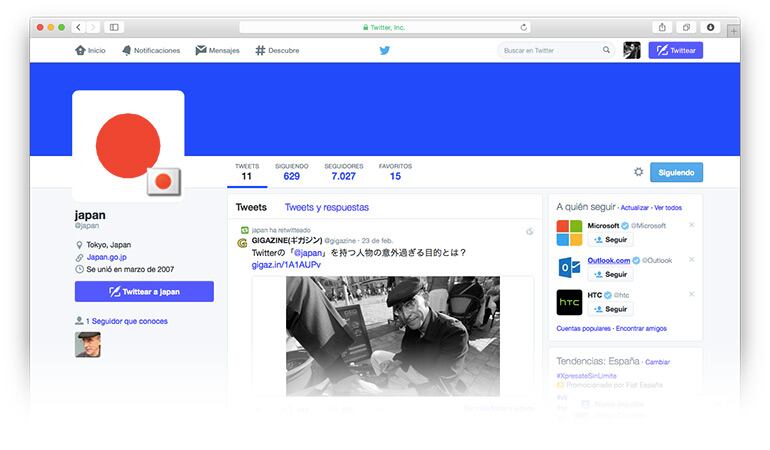Click the Tokyo, Japan location text
This screenshot has height=450, width=770.
point(109,245)
